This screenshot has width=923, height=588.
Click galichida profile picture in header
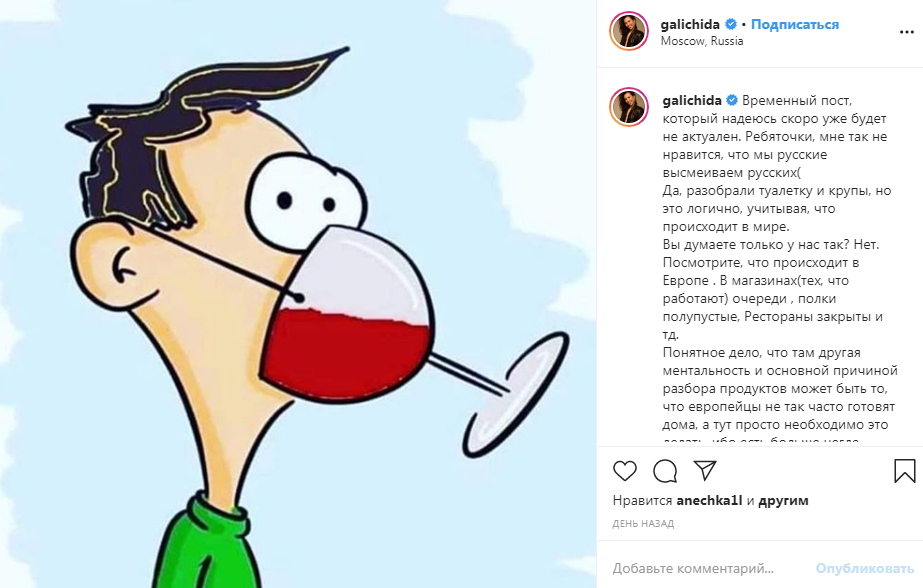tap(629, 31)
